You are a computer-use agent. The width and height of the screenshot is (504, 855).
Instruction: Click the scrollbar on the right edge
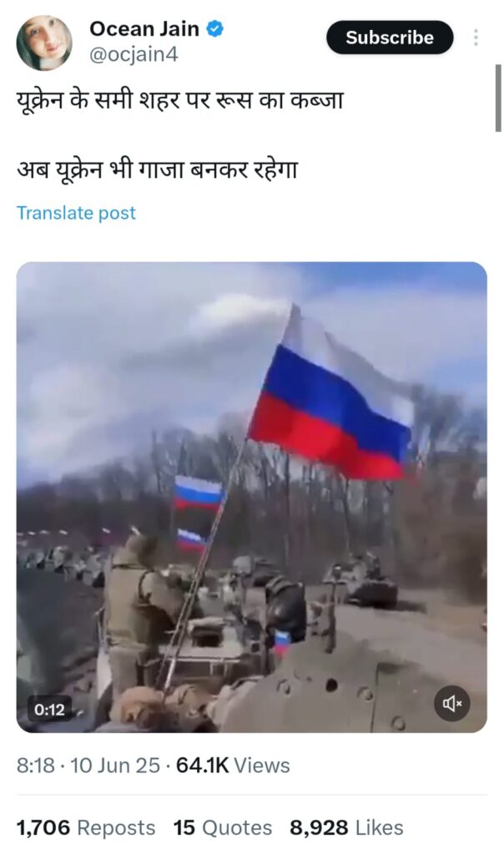pos(498,99)
